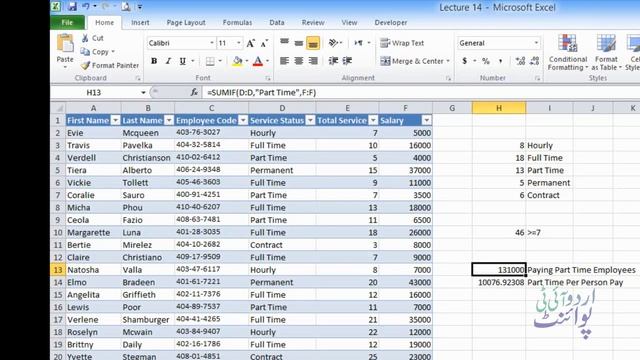This screenshot has height=360, width=640.
Task: Switch to the Page Layout tab
Action: click(x=186, y=22)
